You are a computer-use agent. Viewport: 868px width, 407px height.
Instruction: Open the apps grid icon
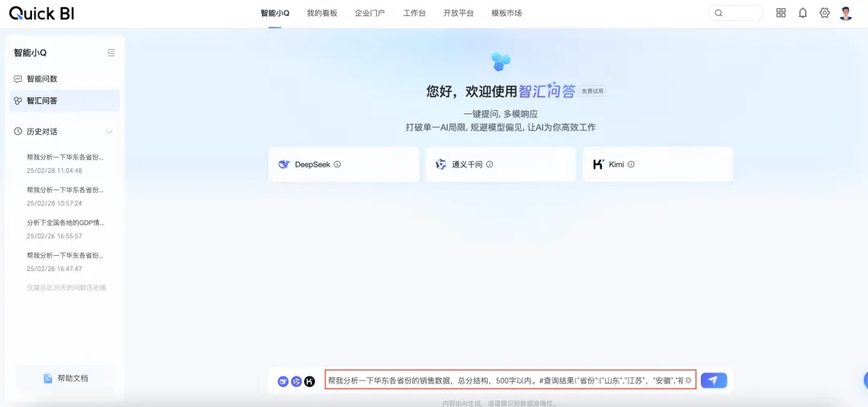click(781, 13)
